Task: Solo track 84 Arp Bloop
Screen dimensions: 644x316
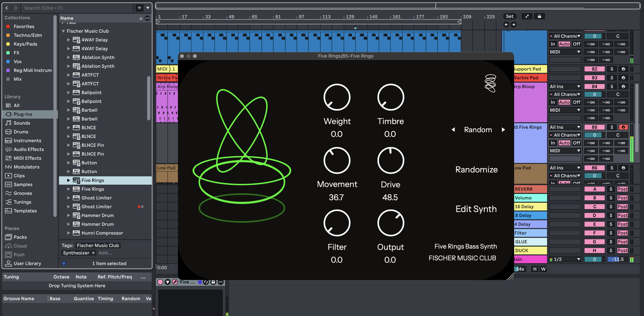Action: [x=612, y=86]
